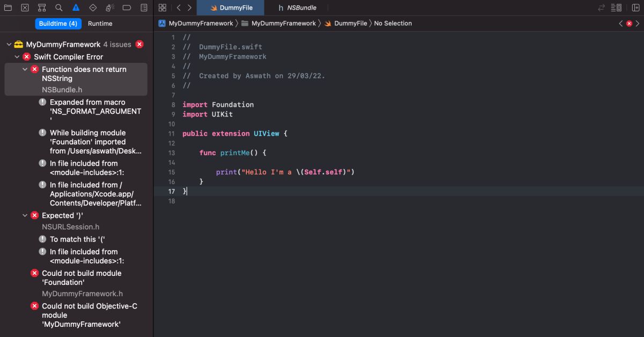
Task: Open the Breakpoint navigator icon
Action: pos(127,8)
